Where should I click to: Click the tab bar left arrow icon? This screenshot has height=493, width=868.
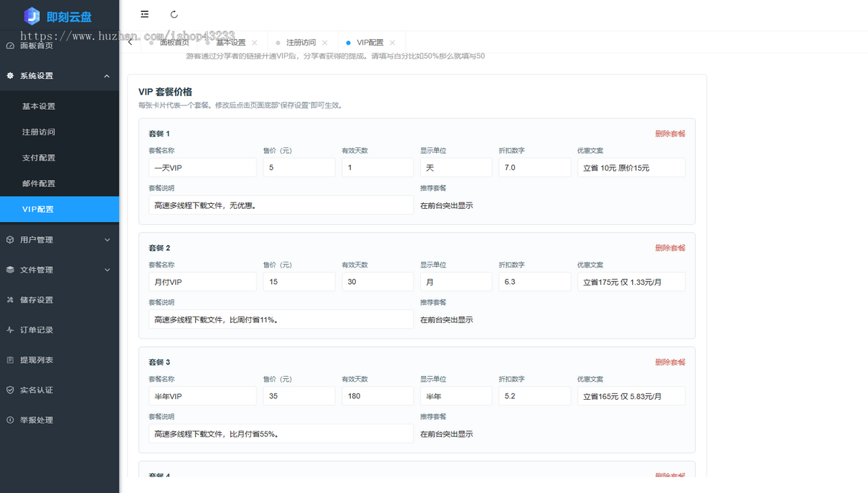click(x=130, y=43)
